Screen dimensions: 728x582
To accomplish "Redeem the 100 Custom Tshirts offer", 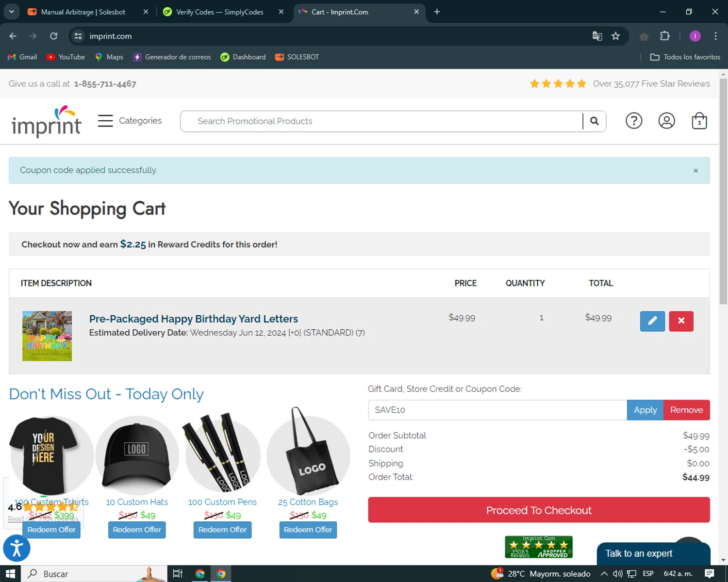I will [x=51, y=530].
